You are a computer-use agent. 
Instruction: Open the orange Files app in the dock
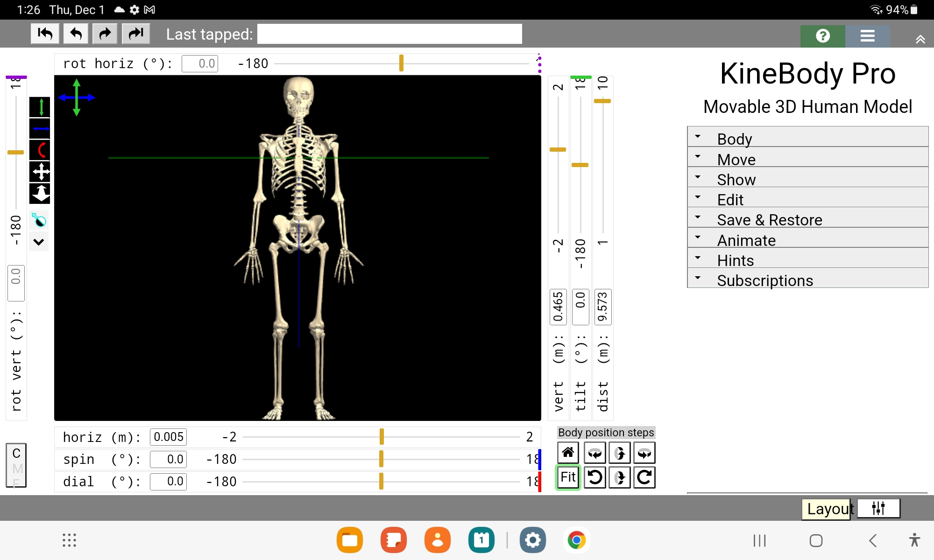[349, 540]
